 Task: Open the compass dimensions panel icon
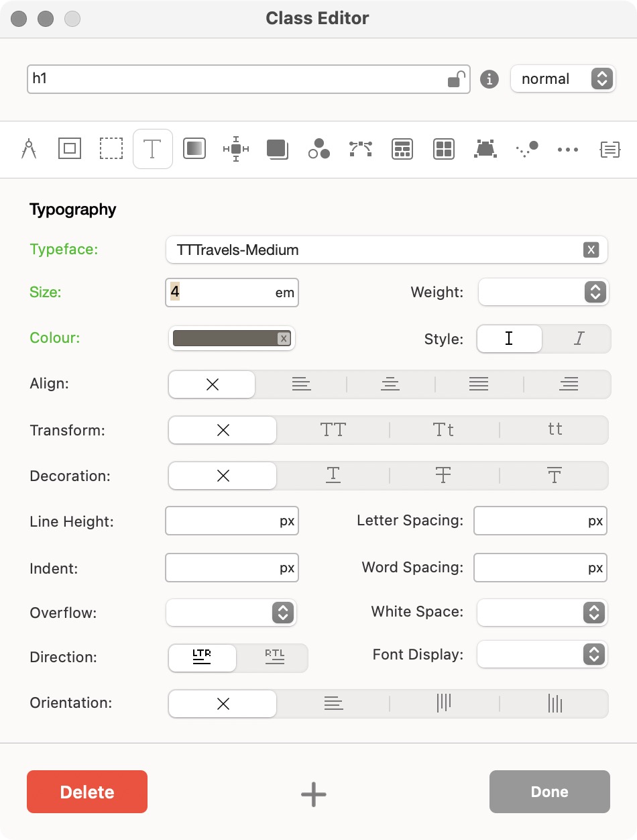pyautogui.click(x=29, y=148)
